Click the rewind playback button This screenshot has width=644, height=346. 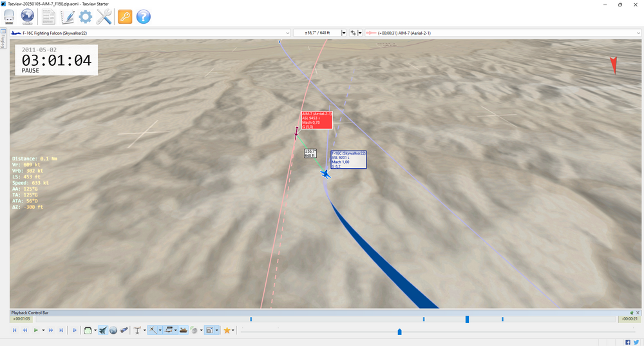pyautogui.click(x=25, y=330)
